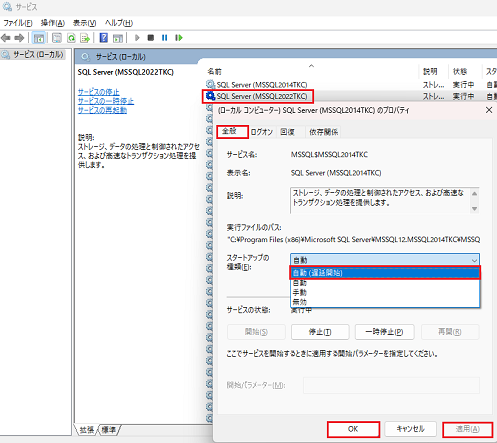497x443 pixels.
Task: Click the 開始パラメーター input field
Action: [391, 385]
